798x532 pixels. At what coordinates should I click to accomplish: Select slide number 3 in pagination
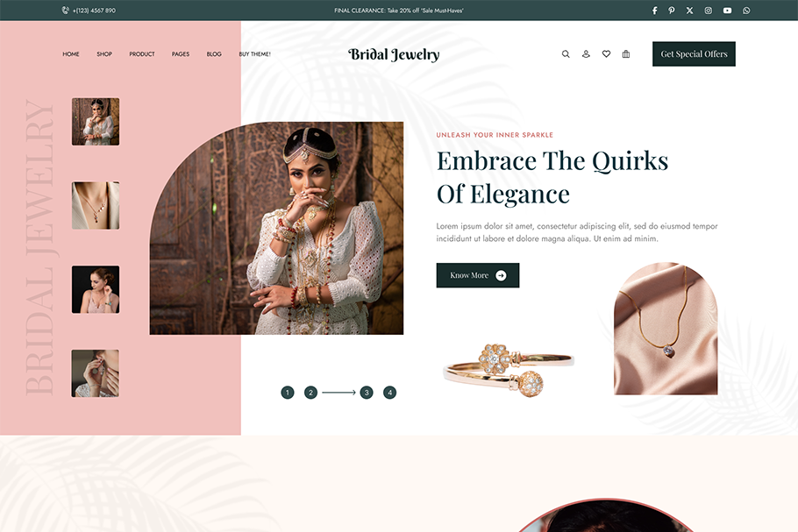tap(367, 393)
